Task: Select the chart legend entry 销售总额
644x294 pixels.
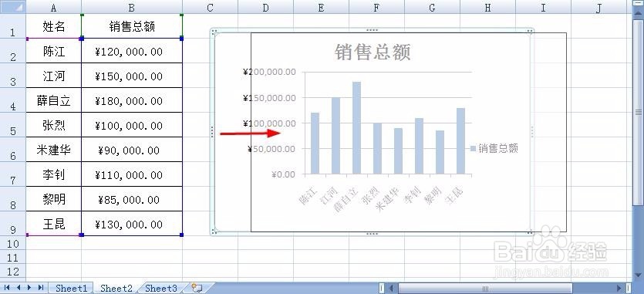Action: coord(494,148)
